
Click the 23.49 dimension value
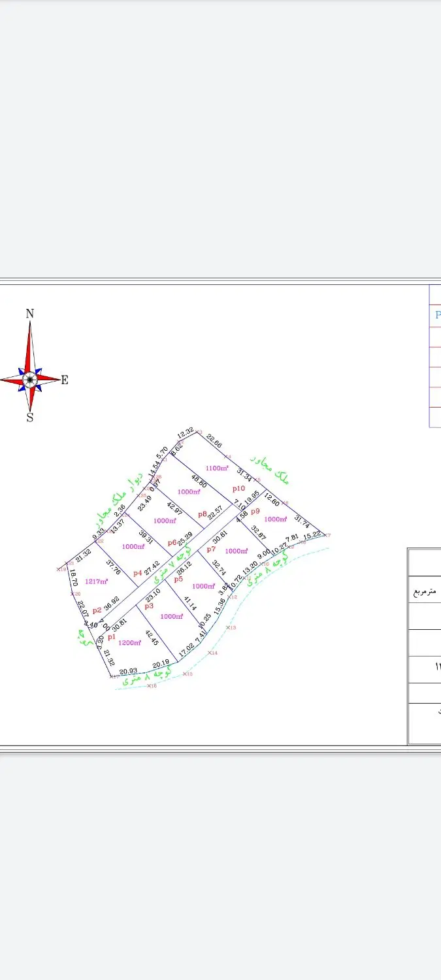pyautogui.click(x=145, y=504)
